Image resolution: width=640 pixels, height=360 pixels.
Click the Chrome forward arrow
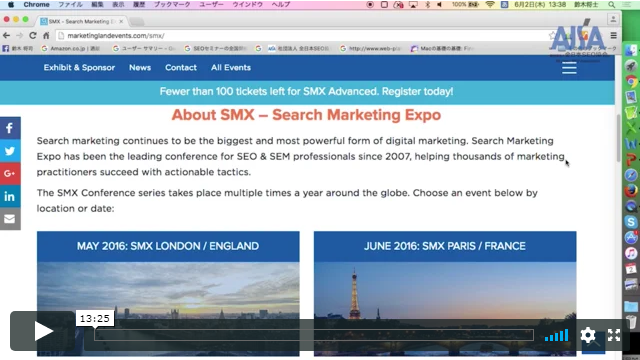click(x=19, y=36)
